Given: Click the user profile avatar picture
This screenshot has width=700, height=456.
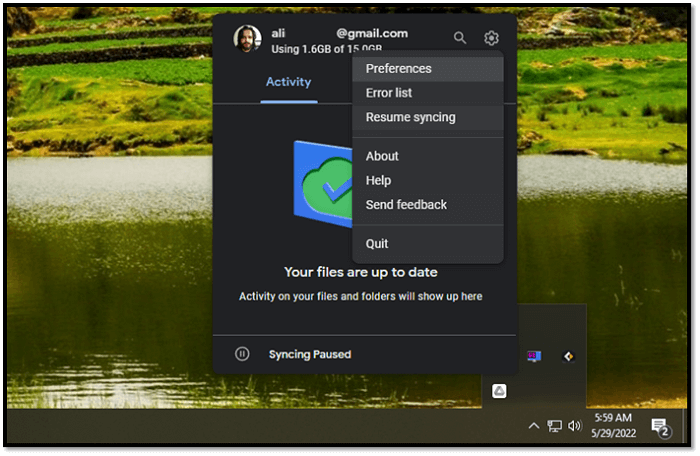Looking at the screenshot, I should coord(247,39).
